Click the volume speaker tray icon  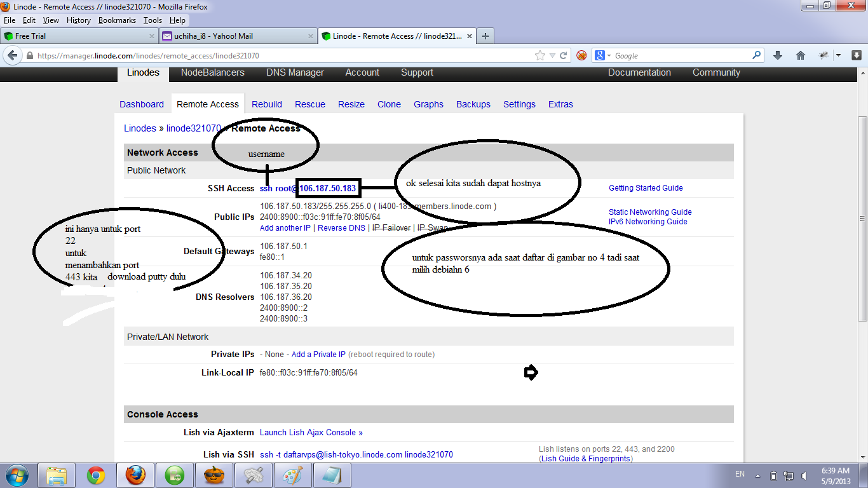(x=804, y=475)
